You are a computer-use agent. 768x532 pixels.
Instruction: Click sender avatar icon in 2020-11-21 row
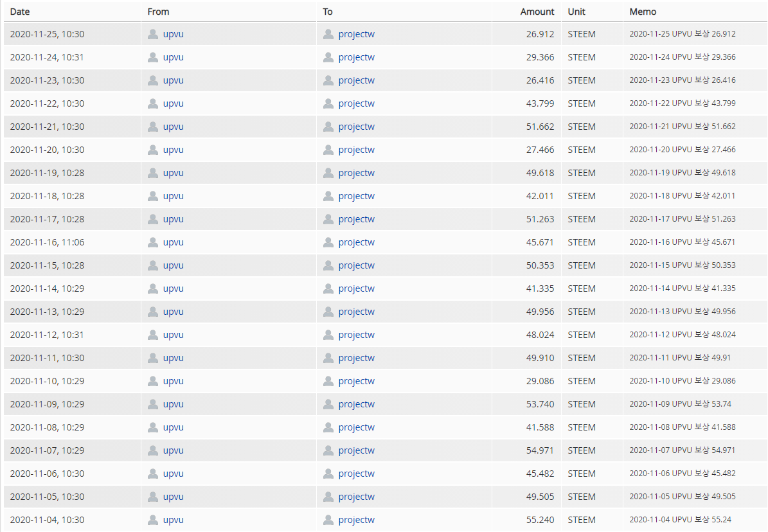[x=153, y=127]
